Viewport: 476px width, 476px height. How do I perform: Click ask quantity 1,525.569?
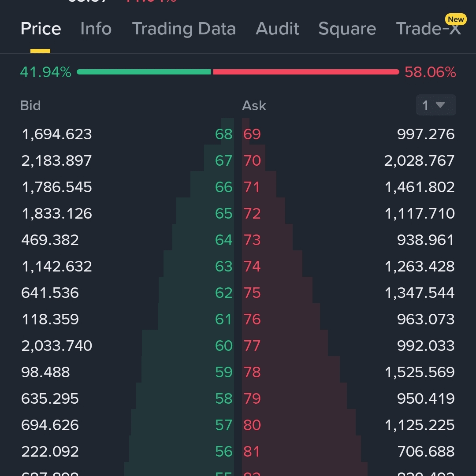click(x=419, y=372)
